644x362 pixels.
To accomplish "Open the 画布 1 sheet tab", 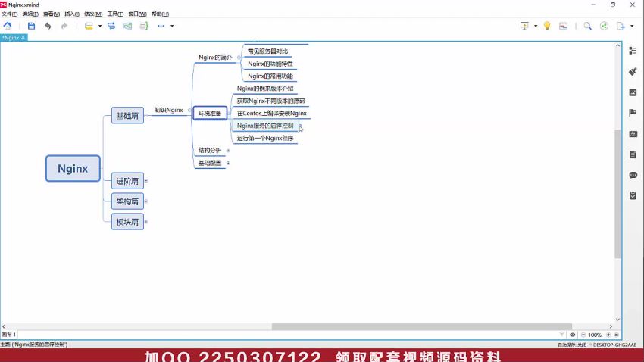I will point(8,335).
